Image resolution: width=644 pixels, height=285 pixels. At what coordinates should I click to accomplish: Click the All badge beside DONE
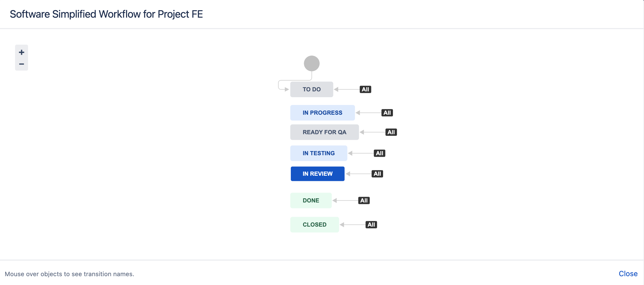coord(364,200)
